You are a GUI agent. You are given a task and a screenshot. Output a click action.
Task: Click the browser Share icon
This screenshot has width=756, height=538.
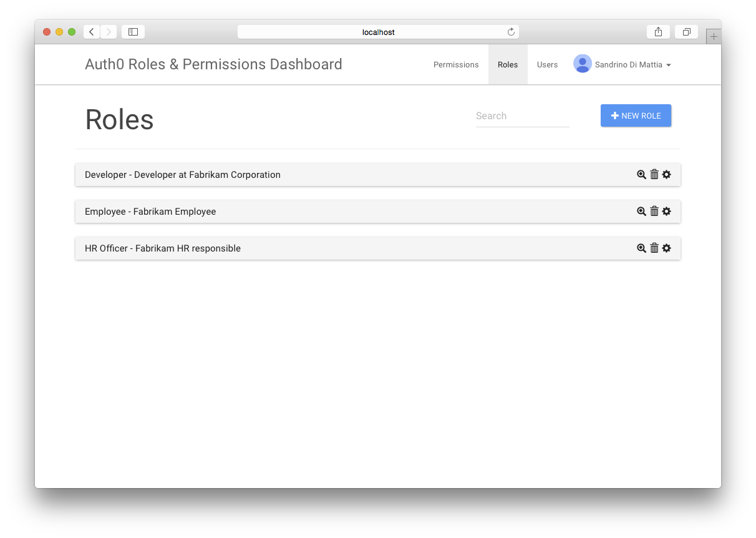tap(658, 32)
